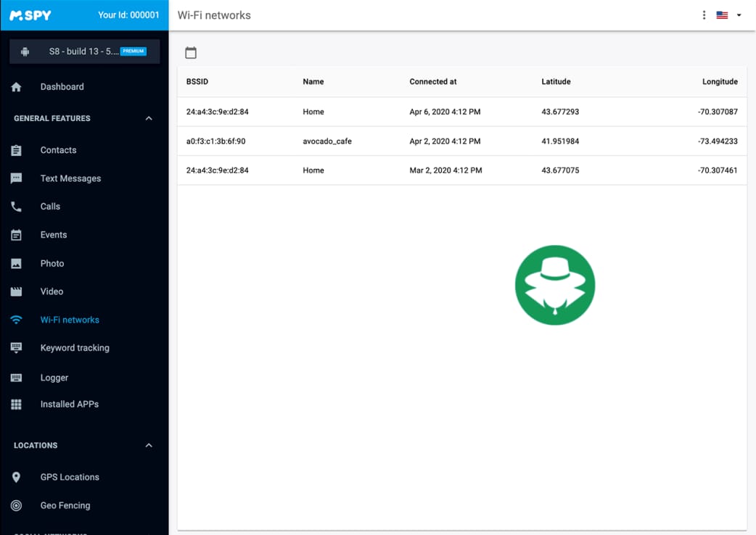Open the Logger page
The width and height of the screenshot is (756, 535).
[54, 378]
